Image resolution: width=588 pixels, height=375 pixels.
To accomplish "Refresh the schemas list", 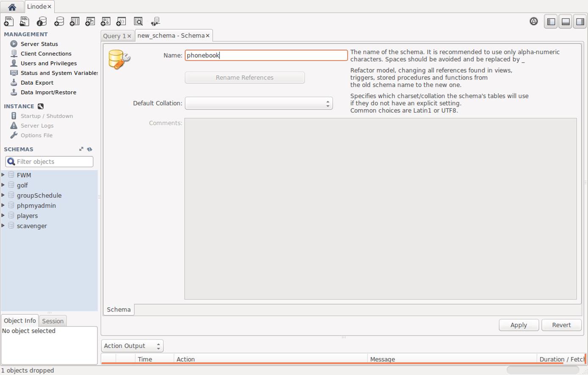I will tap(89, 149).
